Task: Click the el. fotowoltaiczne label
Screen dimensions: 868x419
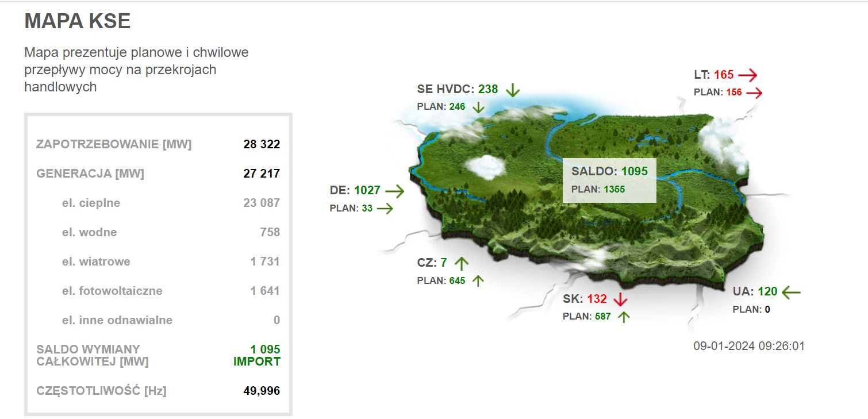Action: 112,291
